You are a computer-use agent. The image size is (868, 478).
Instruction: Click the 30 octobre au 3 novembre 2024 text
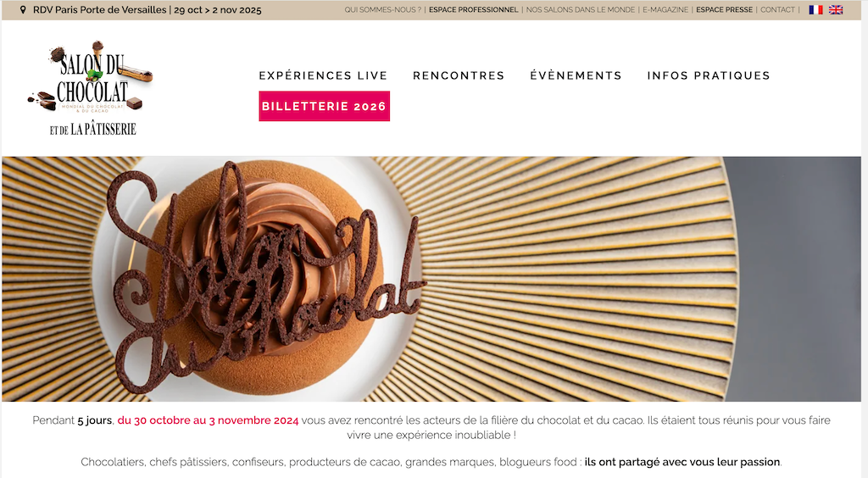[208, 420]
